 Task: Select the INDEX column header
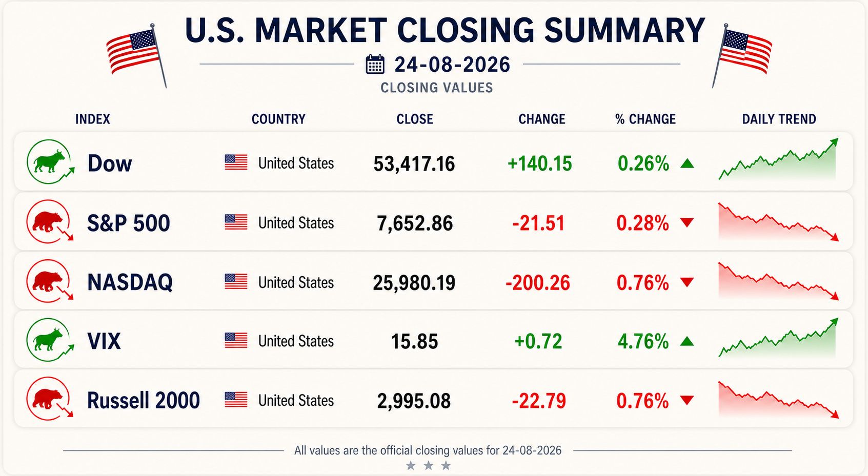click(93, 119)
